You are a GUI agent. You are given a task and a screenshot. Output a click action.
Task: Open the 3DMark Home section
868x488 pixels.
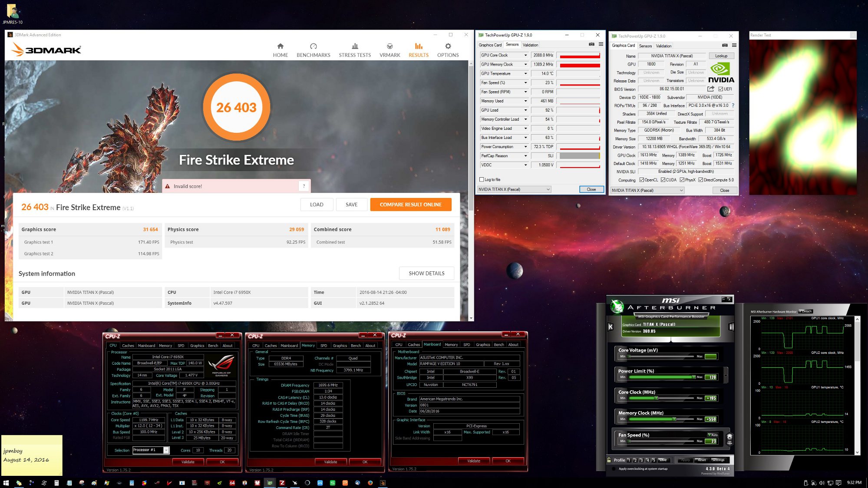point(280,50)
